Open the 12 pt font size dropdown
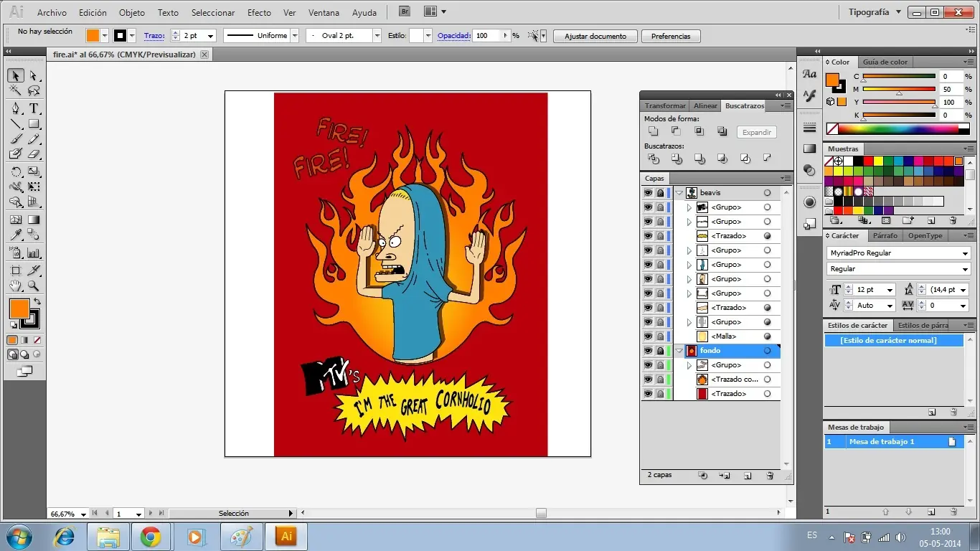 click(x=890, y=290)
